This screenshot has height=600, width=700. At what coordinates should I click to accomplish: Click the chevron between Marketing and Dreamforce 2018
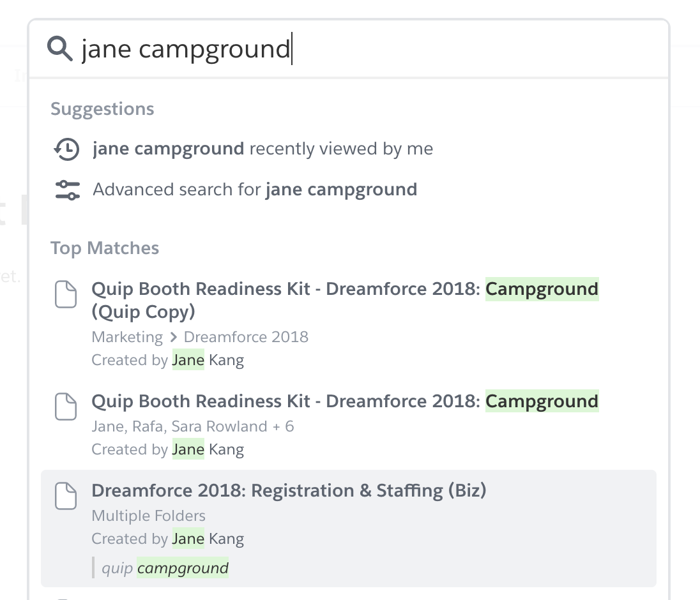point(174,337)
